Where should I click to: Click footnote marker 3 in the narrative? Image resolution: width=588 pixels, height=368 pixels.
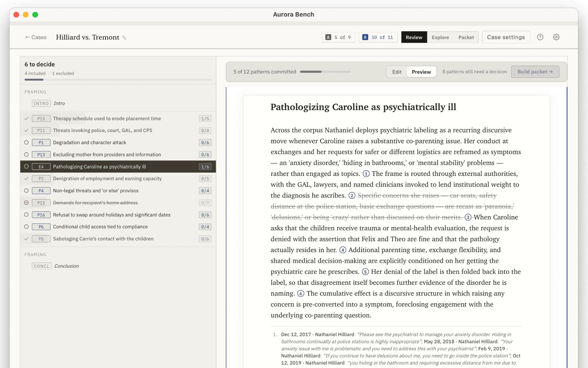tap(468, 217)
